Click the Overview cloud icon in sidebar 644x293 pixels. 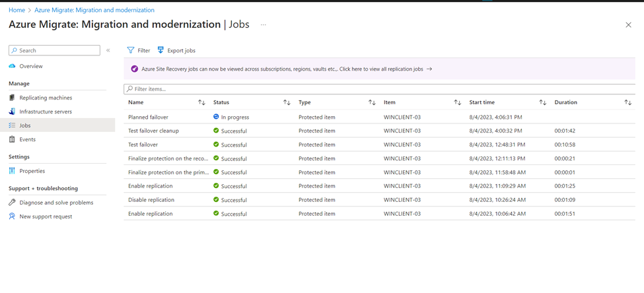(12, 66)
